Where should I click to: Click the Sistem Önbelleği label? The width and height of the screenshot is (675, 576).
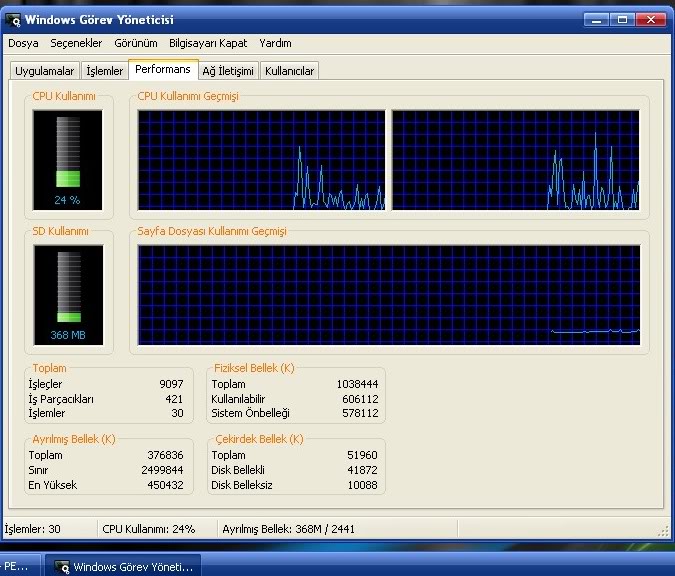coord(251,413)
